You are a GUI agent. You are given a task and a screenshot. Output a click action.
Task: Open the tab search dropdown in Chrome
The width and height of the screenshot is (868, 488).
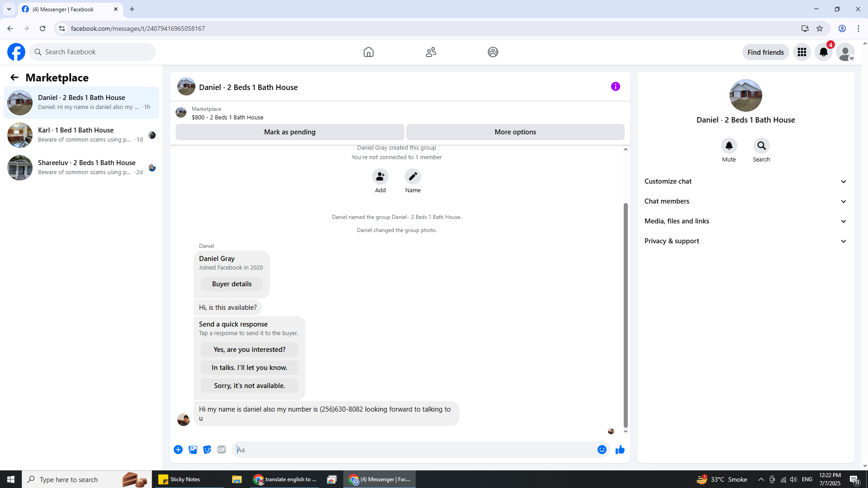9,9
